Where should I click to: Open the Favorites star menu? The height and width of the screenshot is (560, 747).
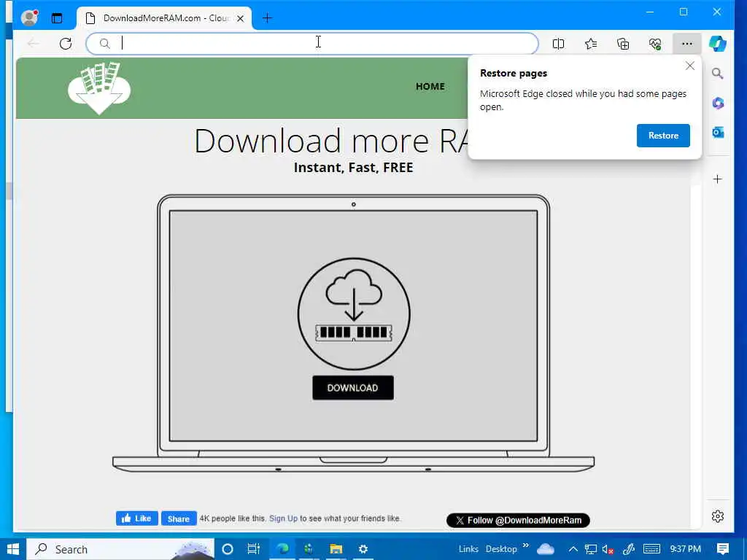coord(591,44)
